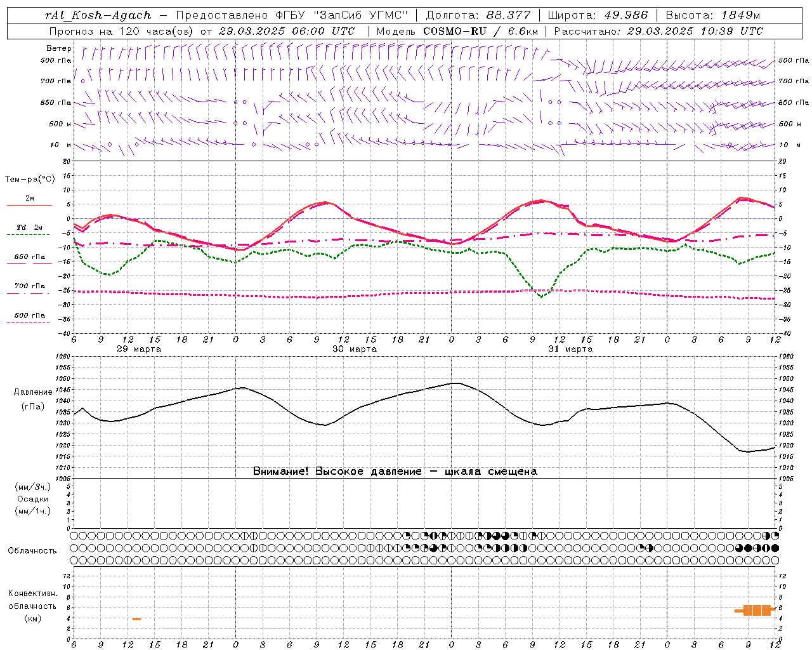Click '20' on the right temperature axis

[x=783, y=161]
